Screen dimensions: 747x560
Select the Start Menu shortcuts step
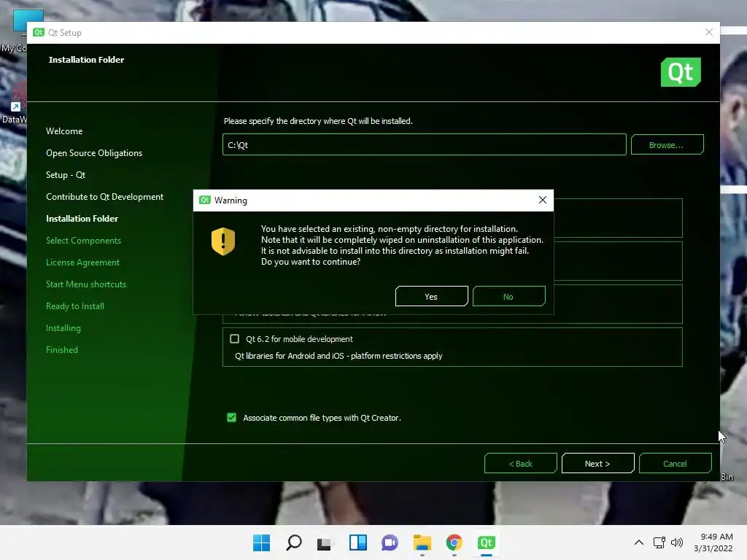[86, 284]
